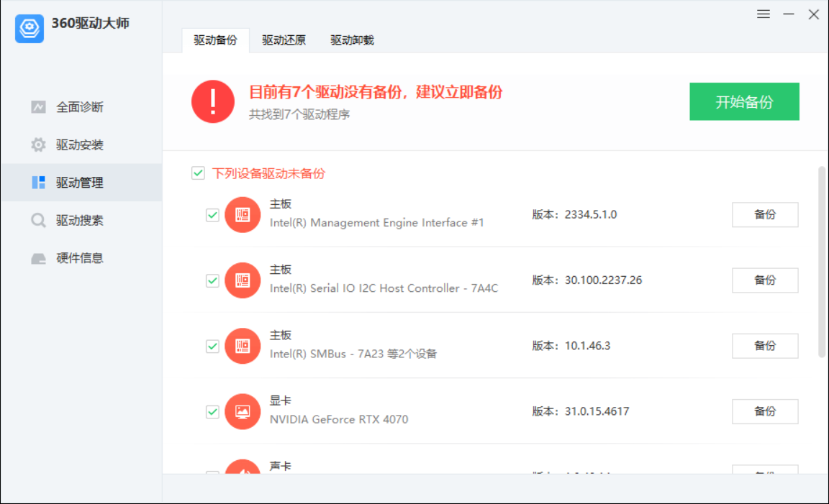Switch to the 驱动还原 tab
Viewport: 829px width, 504px height.
pyautogui.click(x=284, y=40)
